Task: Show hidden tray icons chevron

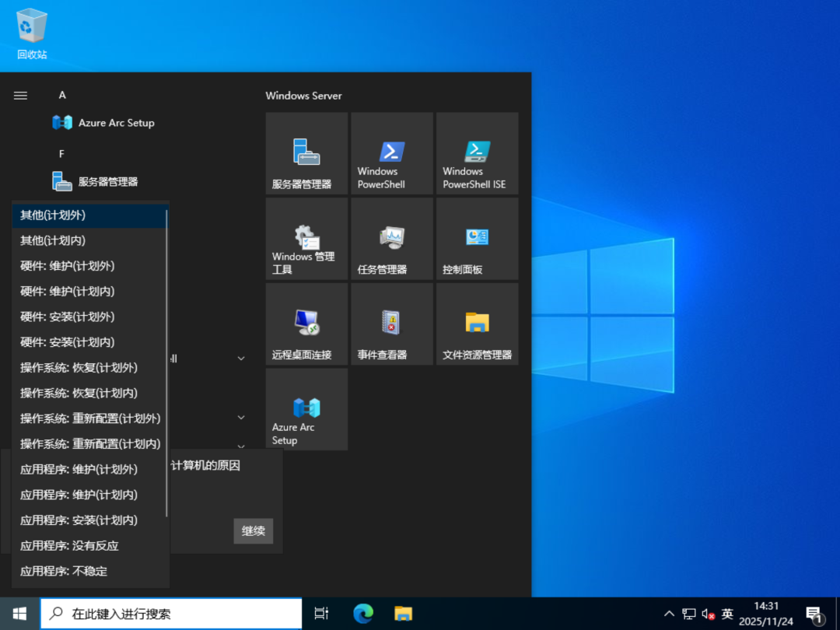Action: (669, 614)
